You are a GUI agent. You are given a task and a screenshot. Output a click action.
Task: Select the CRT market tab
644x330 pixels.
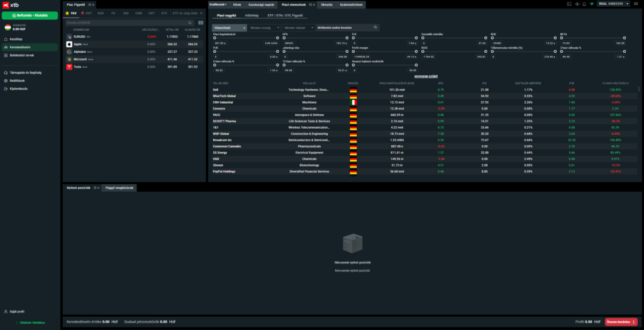[152, 13]
